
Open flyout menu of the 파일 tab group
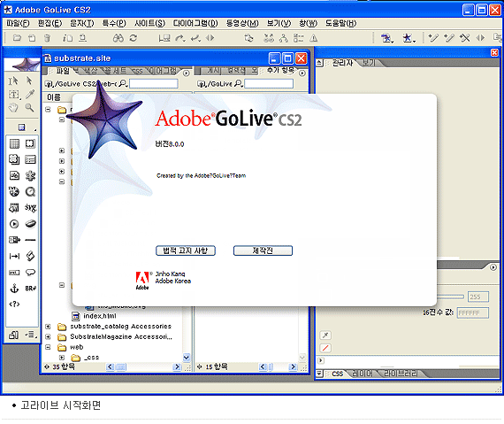(186, 73)
